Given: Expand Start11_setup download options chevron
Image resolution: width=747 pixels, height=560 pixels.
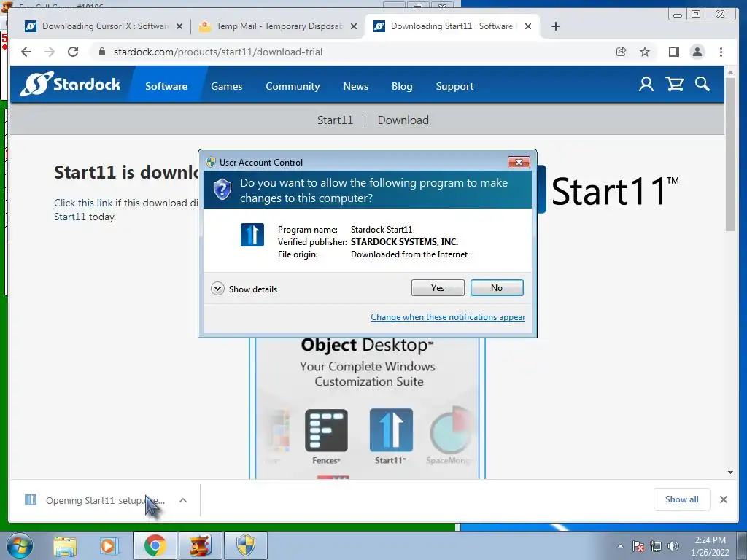Looking at the screenshot, I should click(183, 500).
